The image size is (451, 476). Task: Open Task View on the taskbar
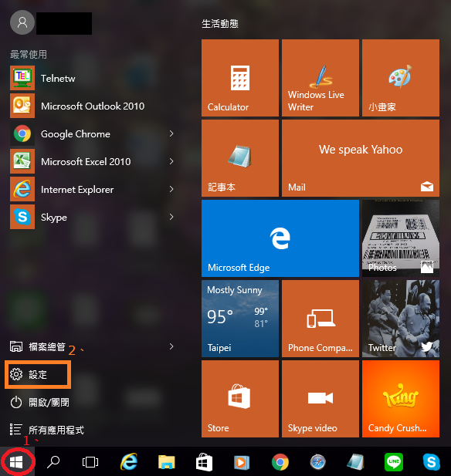click(90, 462)
